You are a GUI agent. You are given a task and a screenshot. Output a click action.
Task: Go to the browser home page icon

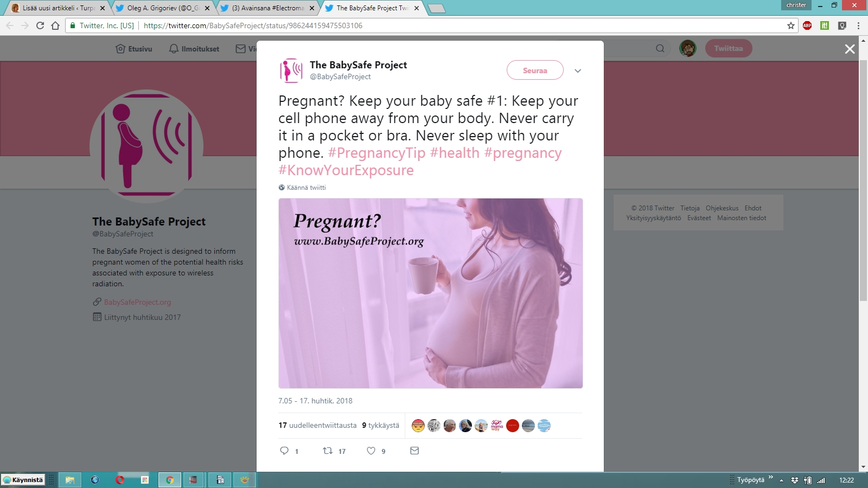[x=55, y=25]
